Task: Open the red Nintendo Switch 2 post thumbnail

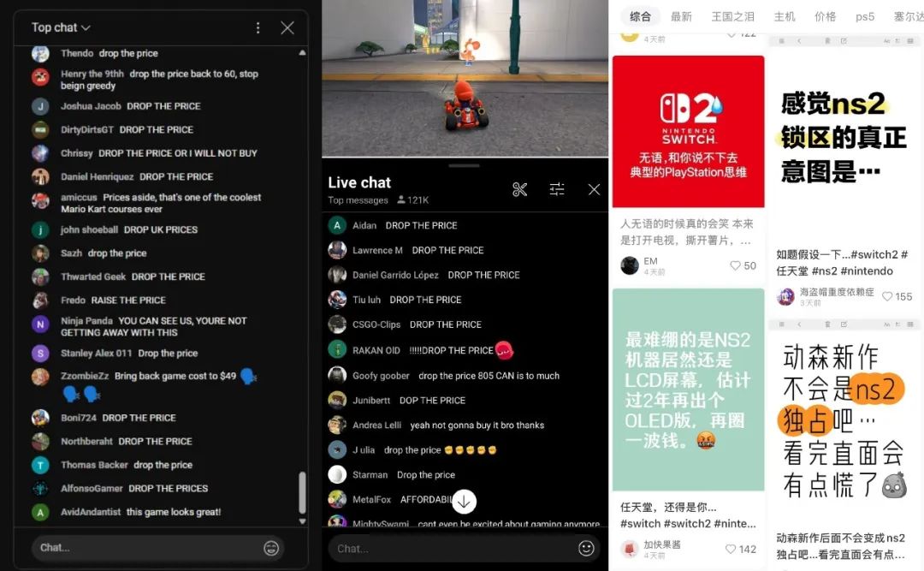Action: pyautogui.click(x=688, y=132)
